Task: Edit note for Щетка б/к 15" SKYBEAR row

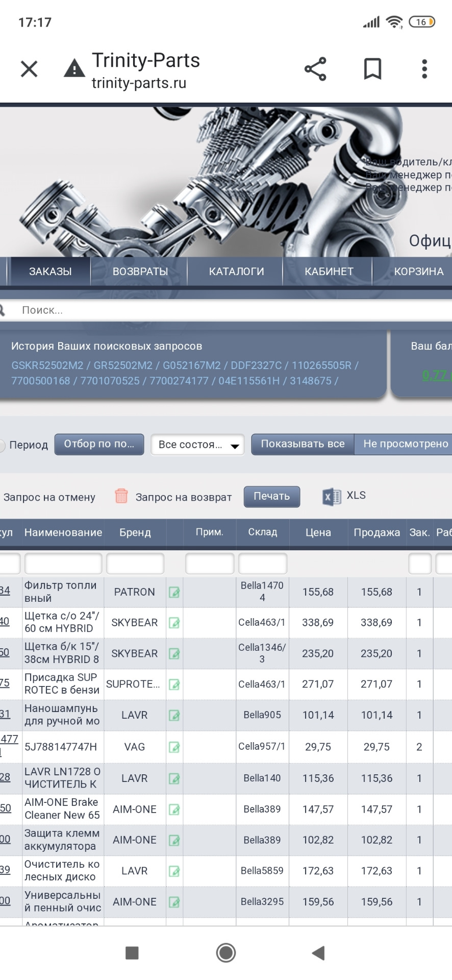Action: point(174,654)
